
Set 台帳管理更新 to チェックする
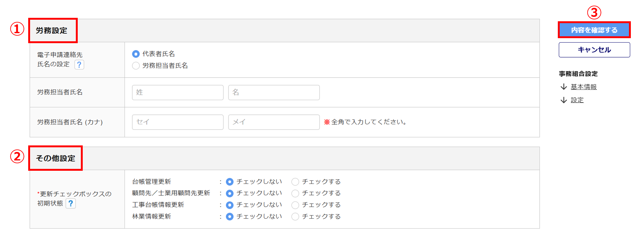[295, 182]
